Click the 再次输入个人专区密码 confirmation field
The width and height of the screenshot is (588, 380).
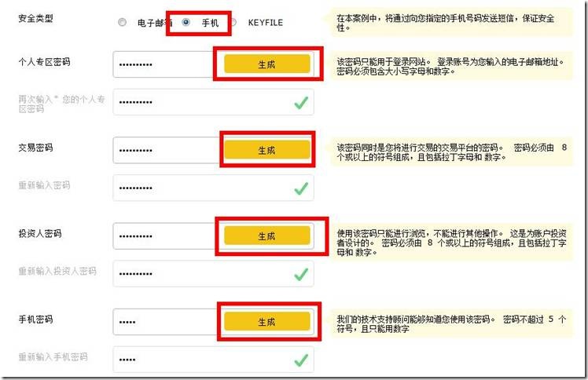tap(213, 102)
